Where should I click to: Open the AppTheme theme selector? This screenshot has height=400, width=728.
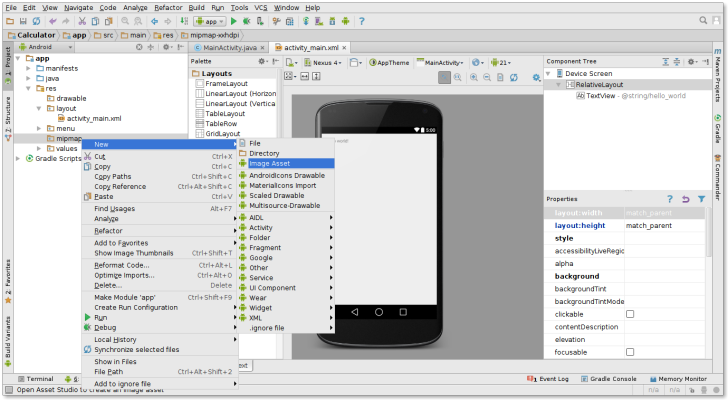(389, 63)
